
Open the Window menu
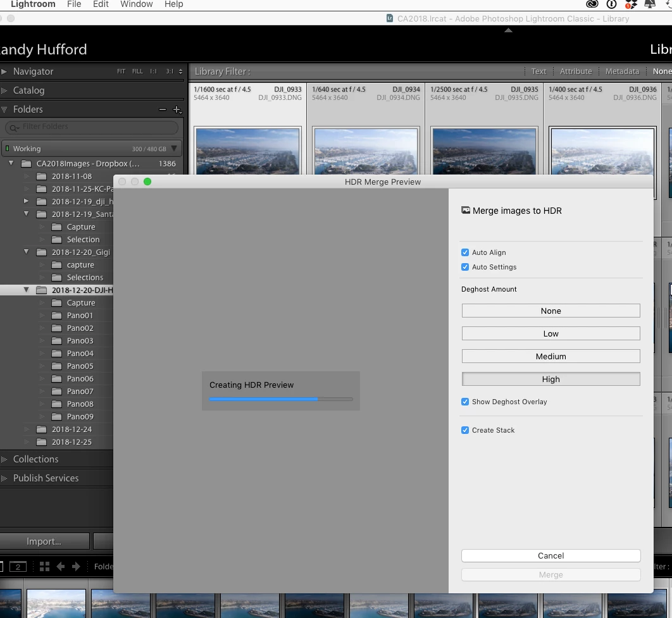[x=136, y=4]
